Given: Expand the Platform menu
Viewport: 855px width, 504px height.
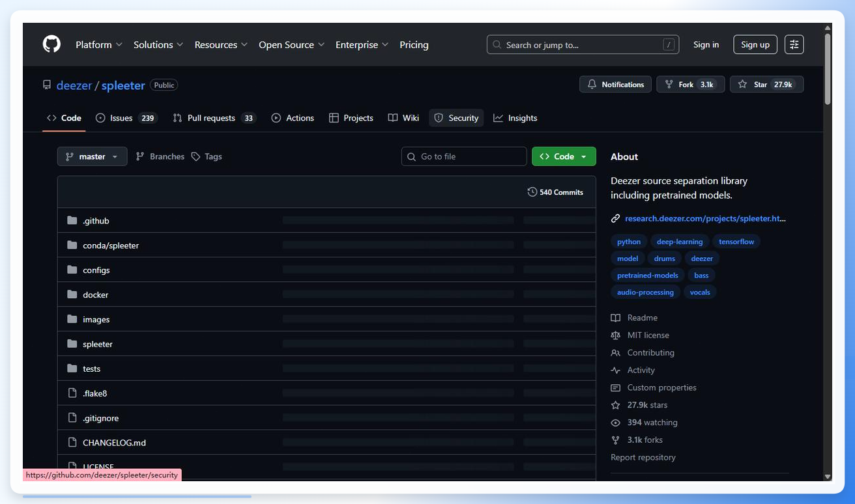Looking at the screenshot, I should pos(99,45).
